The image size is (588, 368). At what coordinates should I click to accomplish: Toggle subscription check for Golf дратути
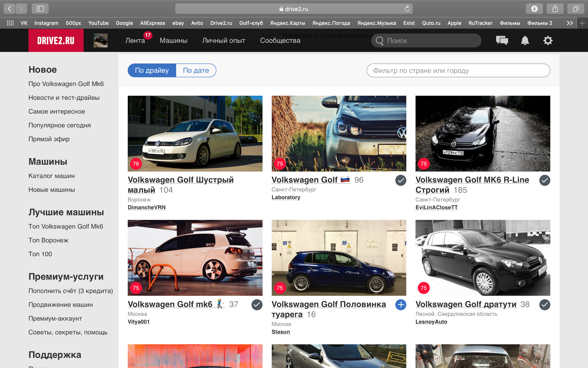point(545,305)
